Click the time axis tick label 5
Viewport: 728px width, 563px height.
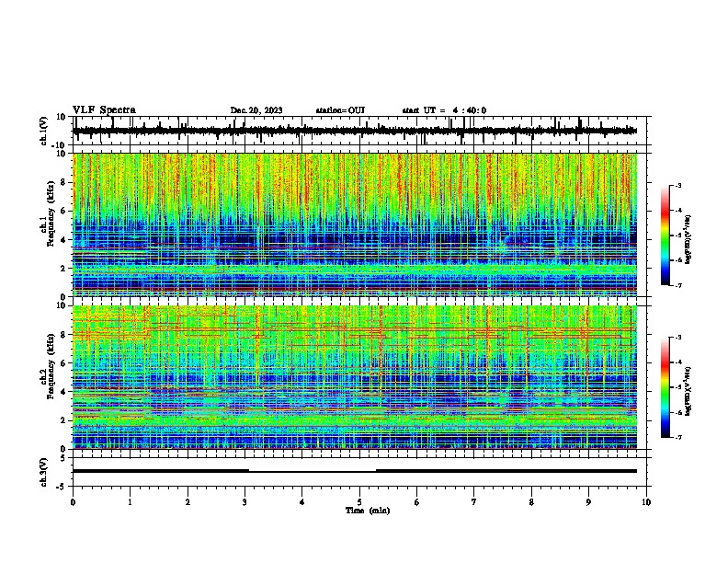[359, 502]
